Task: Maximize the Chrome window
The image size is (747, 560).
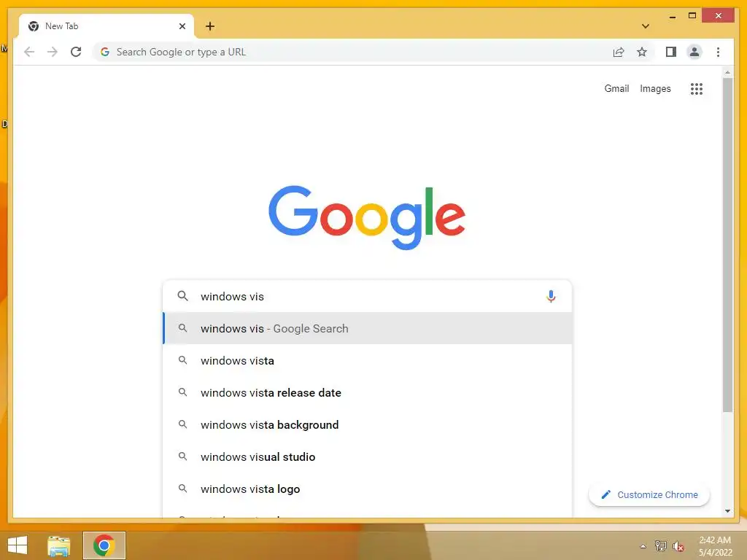Action: pyautogui.click(x=692, y=16)
